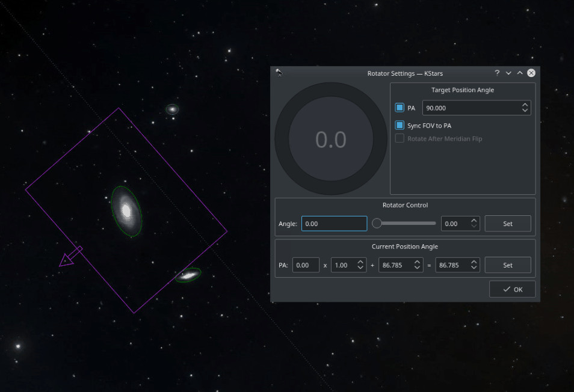Click the distant galaxy above the FOV rectangle

[x=172, y=109]
